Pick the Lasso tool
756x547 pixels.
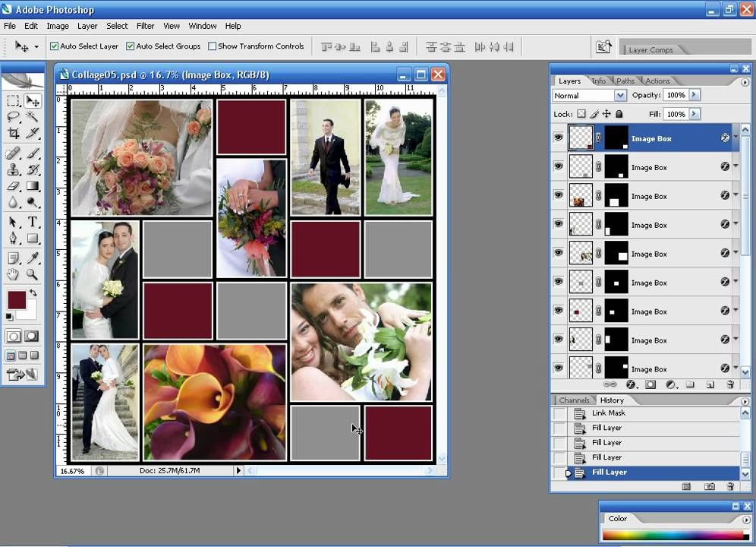tap(14, 117)
